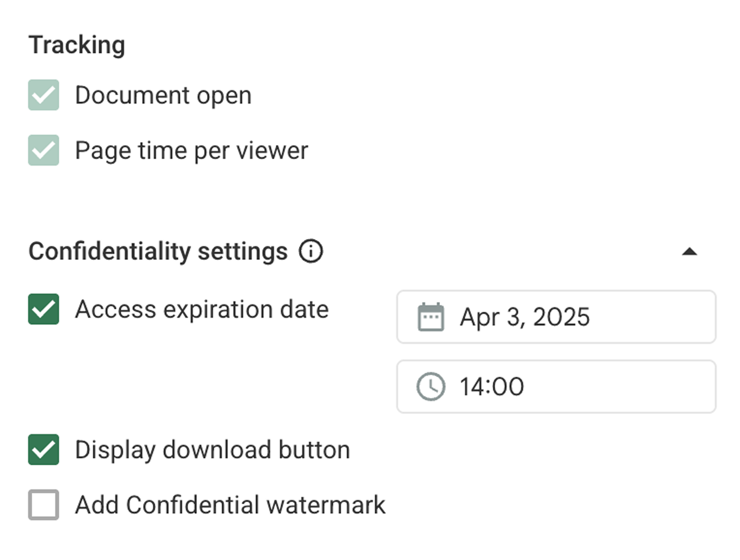Collapse the Confidentiality settings section arrow
The width and height of the screenshot is (740, 560).
tap(689, 252)
